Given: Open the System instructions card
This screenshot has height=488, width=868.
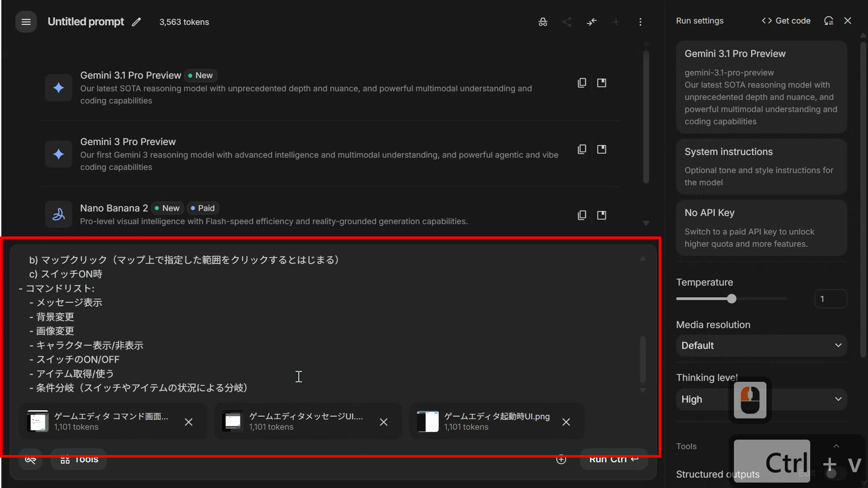Looking at the screenshot, I should click(761, 167).
